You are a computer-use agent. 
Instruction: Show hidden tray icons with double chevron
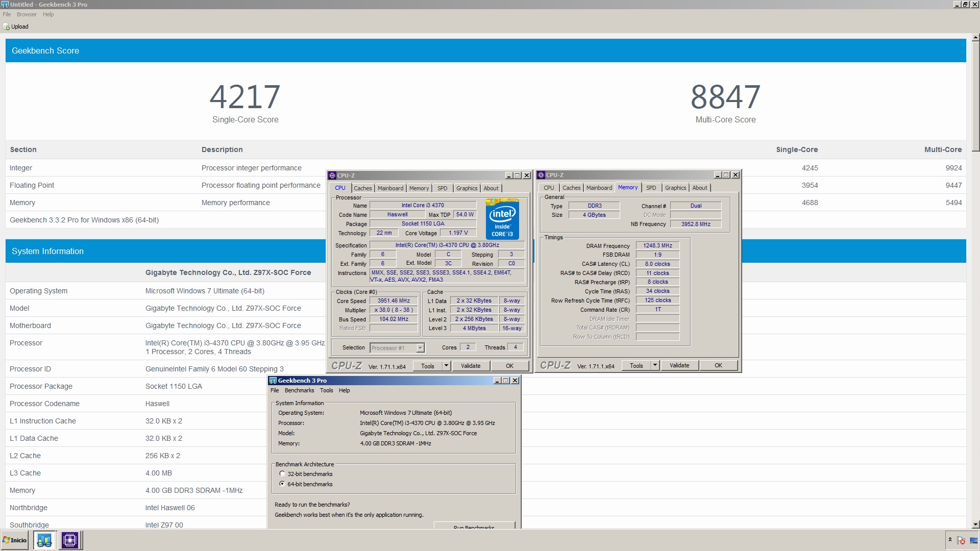tap(950, 539)
